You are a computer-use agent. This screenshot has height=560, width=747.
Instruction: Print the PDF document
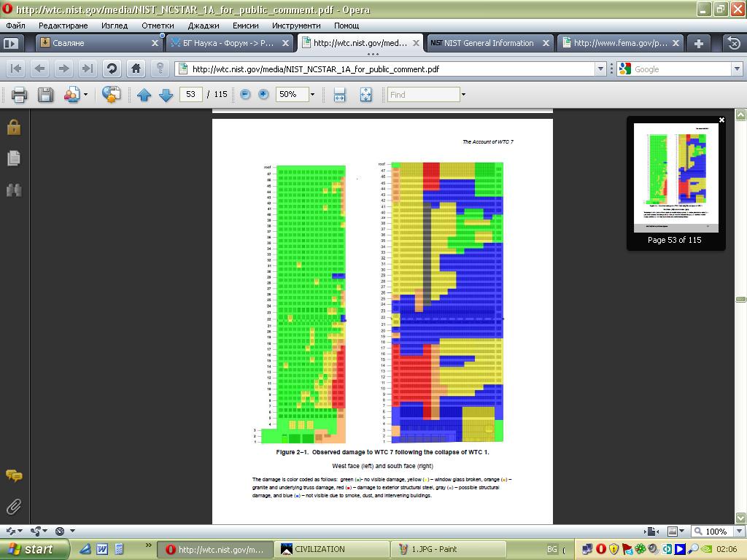19,95
